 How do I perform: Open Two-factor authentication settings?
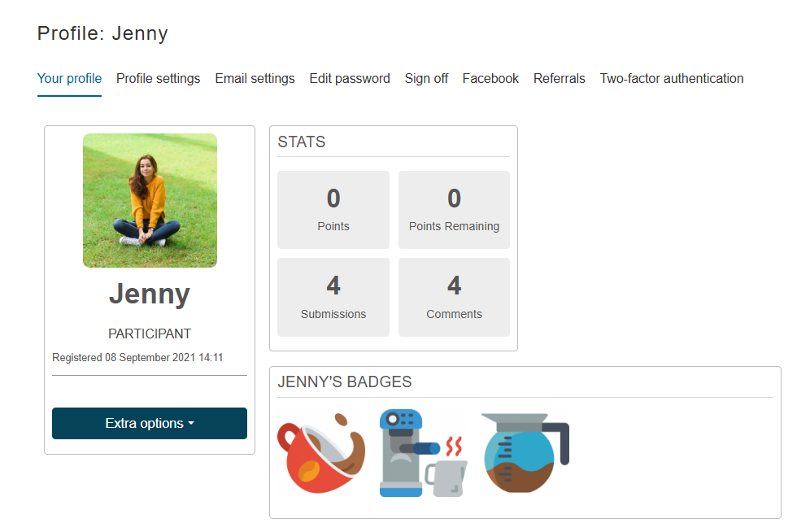pos(671,79)
